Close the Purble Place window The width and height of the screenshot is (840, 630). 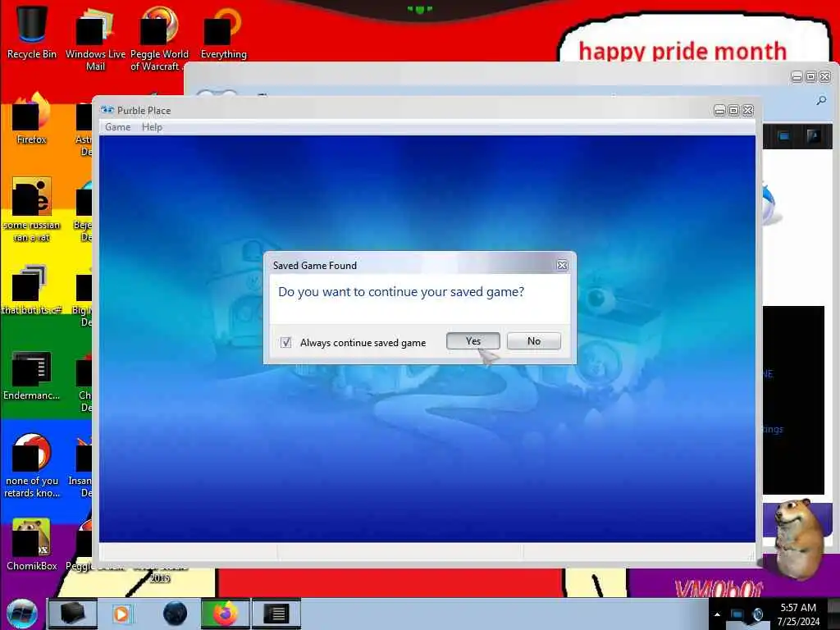pyautogui.click(x=748, y=111)
